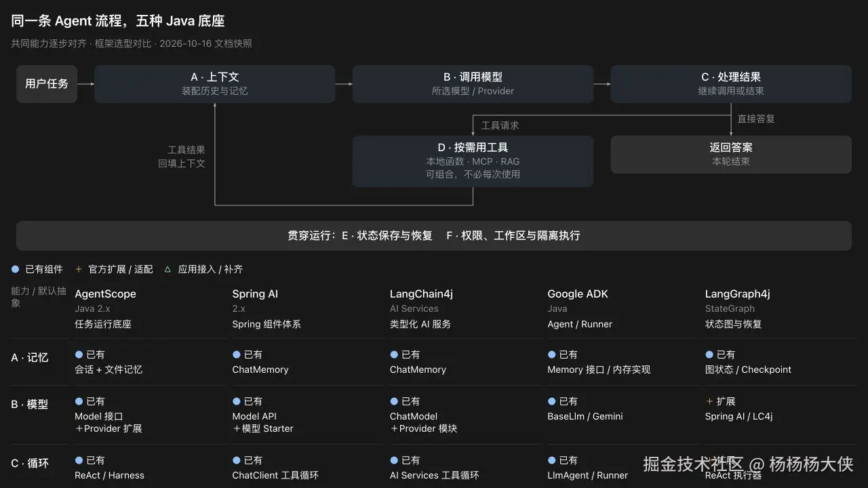This screenshot has height=488, width=868.
Task: Click the blue dot in AgentScope's 记忆 cell
Action: 79,354
